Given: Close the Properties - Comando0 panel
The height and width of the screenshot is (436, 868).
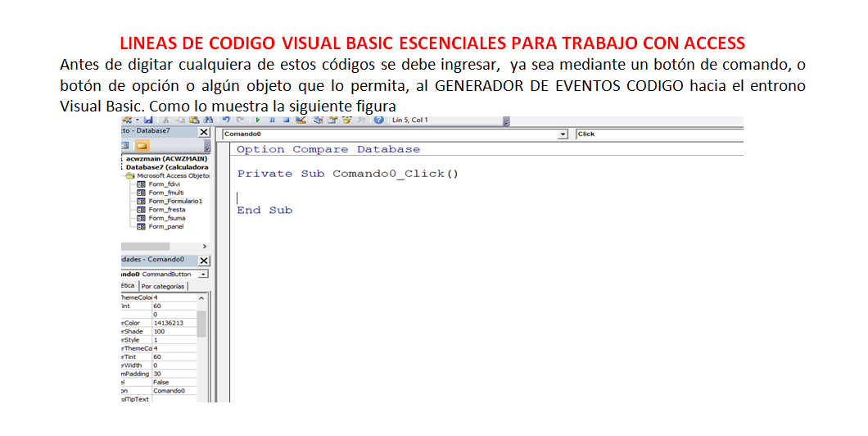Looking at the screenshot, I should pyautogui.click(x=204, y=261).
